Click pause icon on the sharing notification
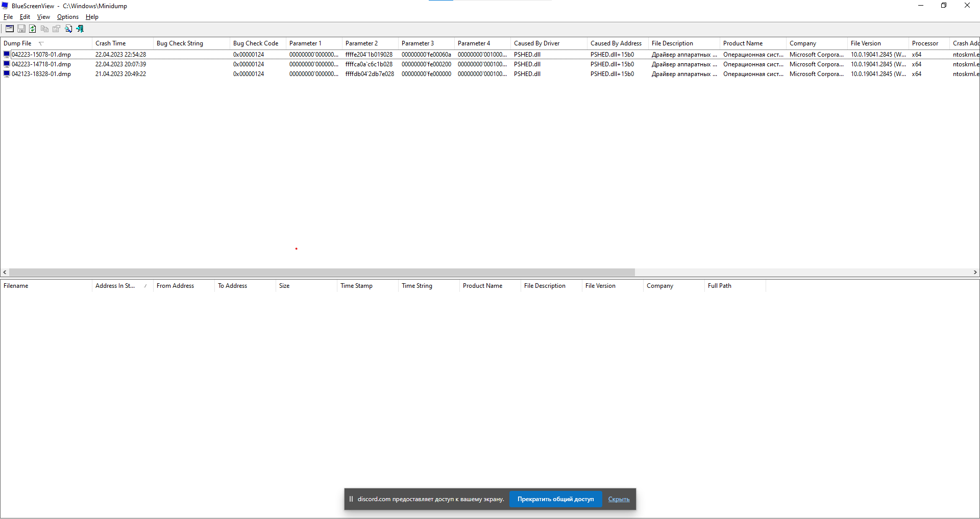 pyautogui.click(x=351, y=499)
